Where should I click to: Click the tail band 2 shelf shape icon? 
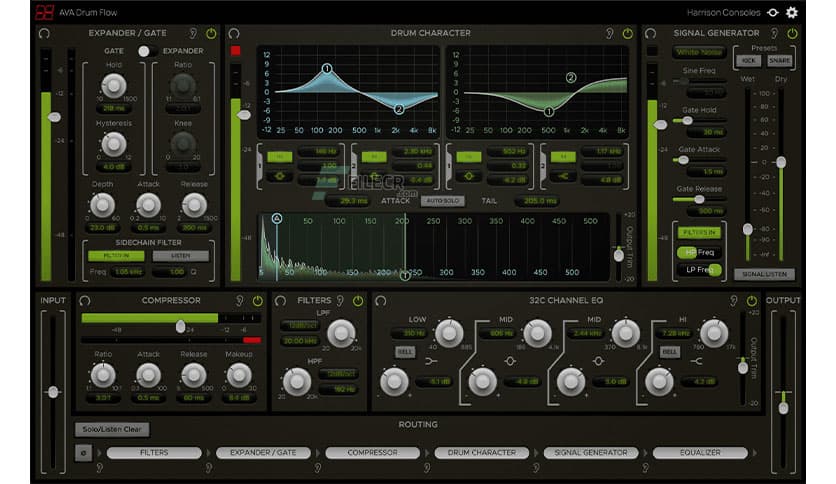pos(563,176)
